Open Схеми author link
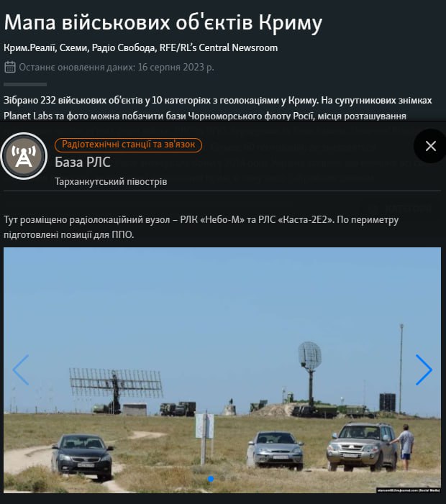This screenshot has width=446, height=504. [73, 48]
